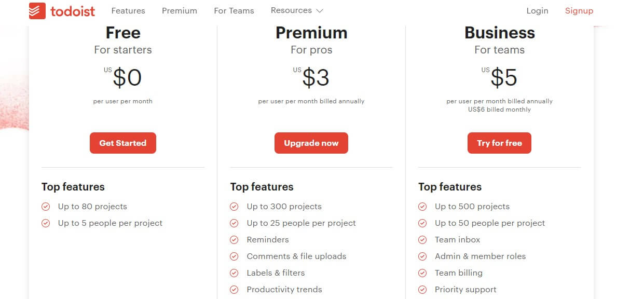The width and height of the screenshot is (644, 299).
Task: Click checkmark icon beside Labels & filters
Action: [235, 273]
